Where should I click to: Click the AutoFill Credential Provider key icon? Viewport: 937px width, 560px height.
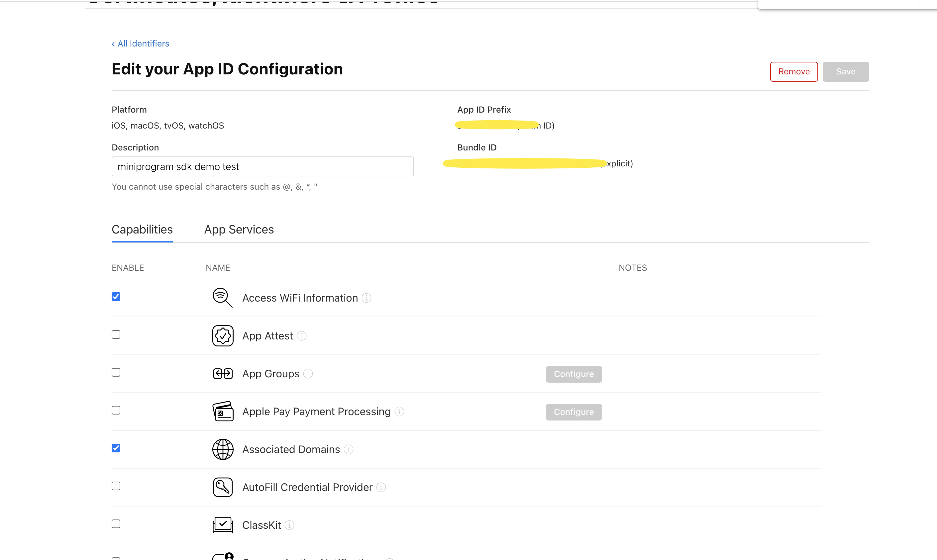pos(223,487)
